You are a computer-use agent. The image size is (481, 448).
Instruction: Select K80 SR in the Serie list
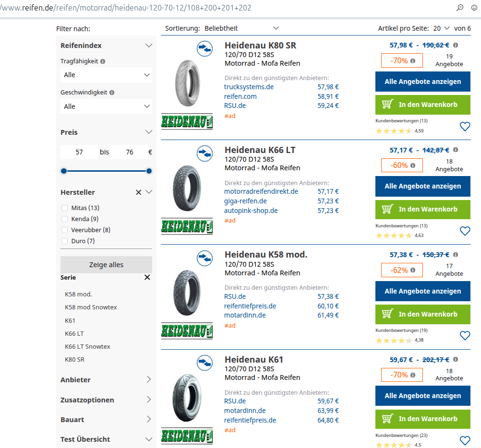tap(74, 359)
